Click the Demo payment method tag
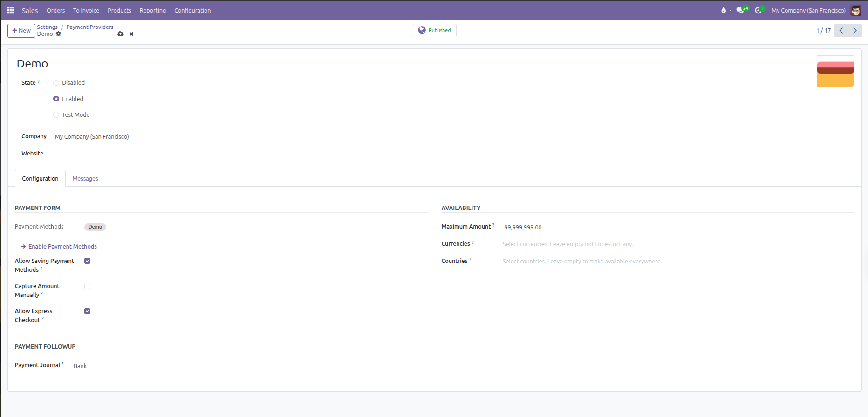The width and height of the screenshot is (868, 417). pos(95,227)
